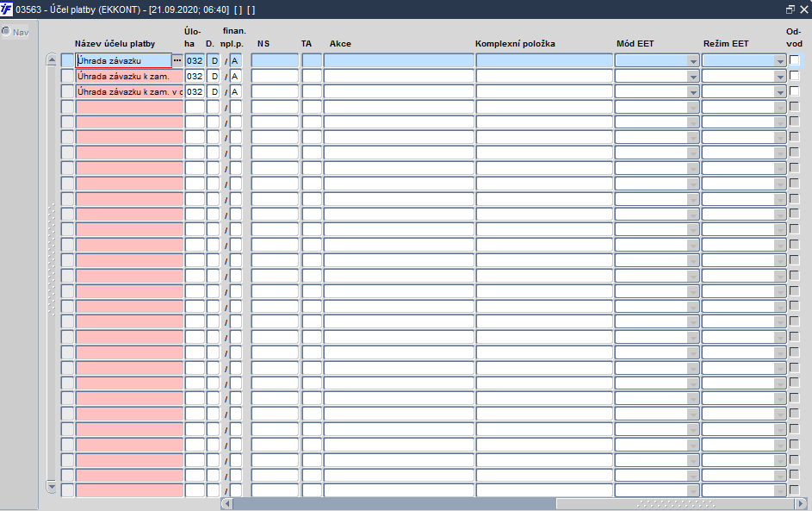812x511 pixels.
Task: Click the Úhrada závazku name field
Action: pos(124,60)
